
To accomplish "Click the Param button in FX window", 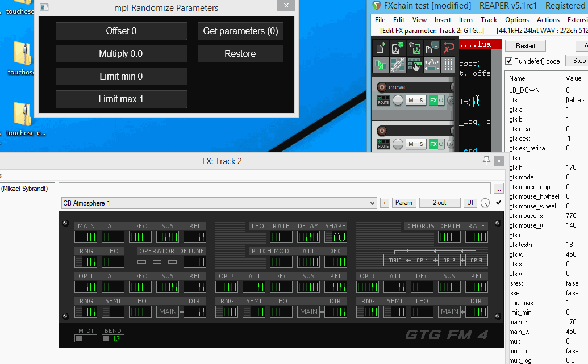I will [403, 203].
